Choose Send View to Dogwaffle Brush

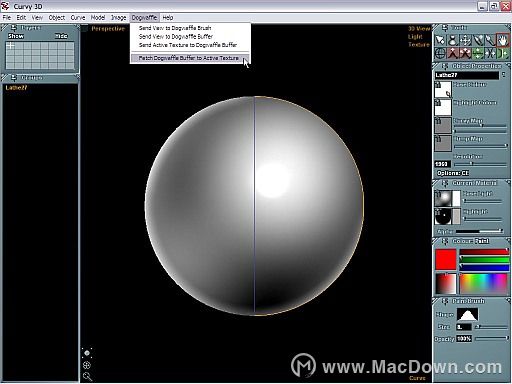tap(190, 28)
